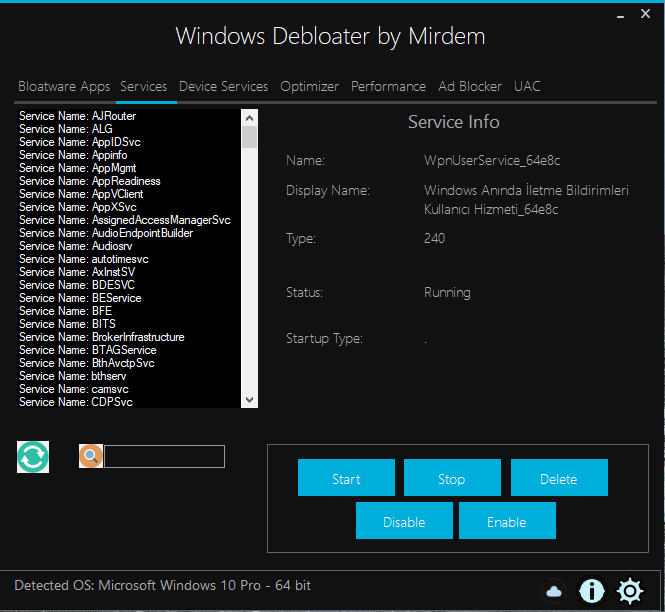Select service AppMgmt in the list

pos(129,168)
